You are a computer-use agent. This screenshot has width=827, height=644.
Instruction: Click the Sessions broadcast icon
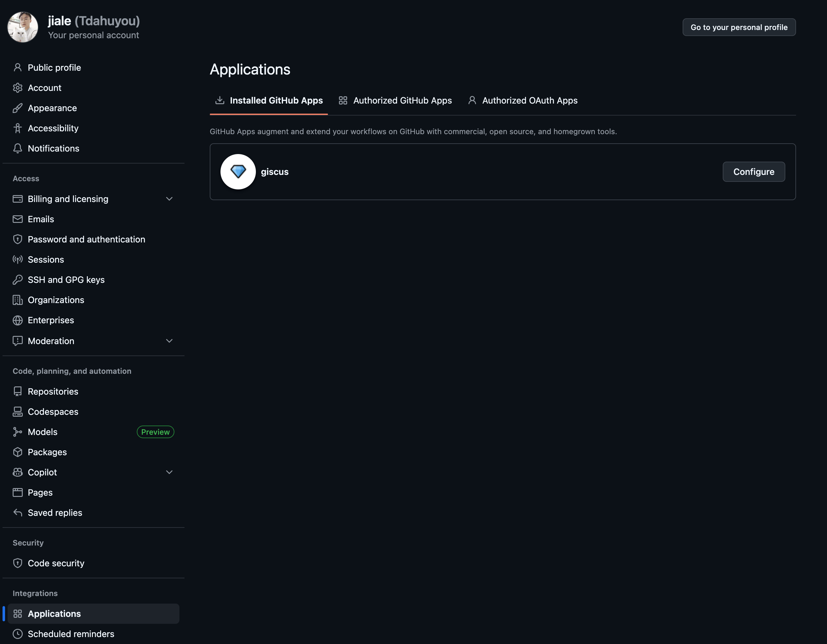17,259
